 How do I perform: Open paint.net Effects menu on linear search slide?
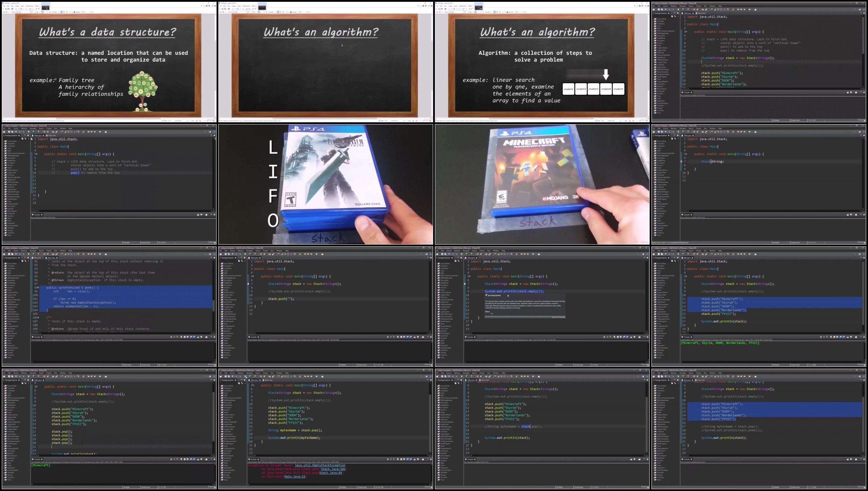pyautogui.click(x=470, y=6)
